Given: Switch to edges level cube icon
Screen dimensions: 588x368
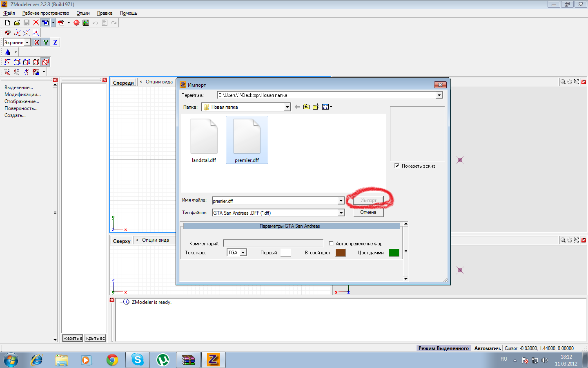Looking at the screenshot, I should click(x=17, y=62).
